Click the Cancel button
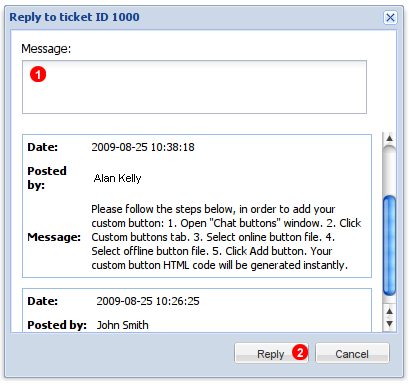 352,353
